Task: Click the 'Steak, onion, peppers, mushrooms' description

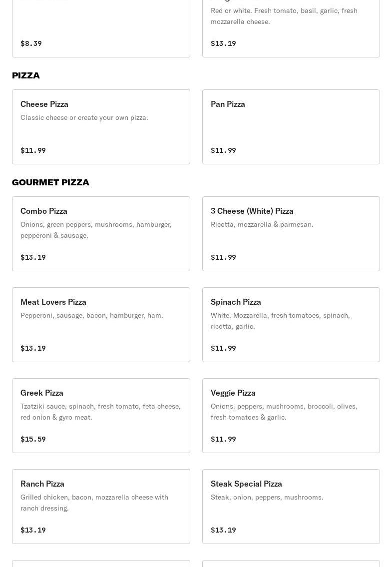Action: [267, 497]
